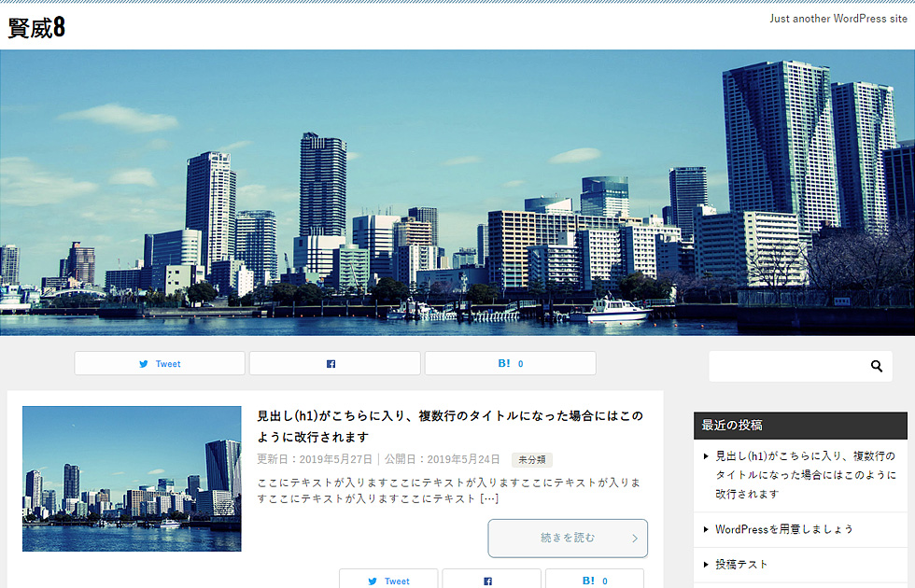Open the city skyline post thumbnail

[x=132, y=479]
